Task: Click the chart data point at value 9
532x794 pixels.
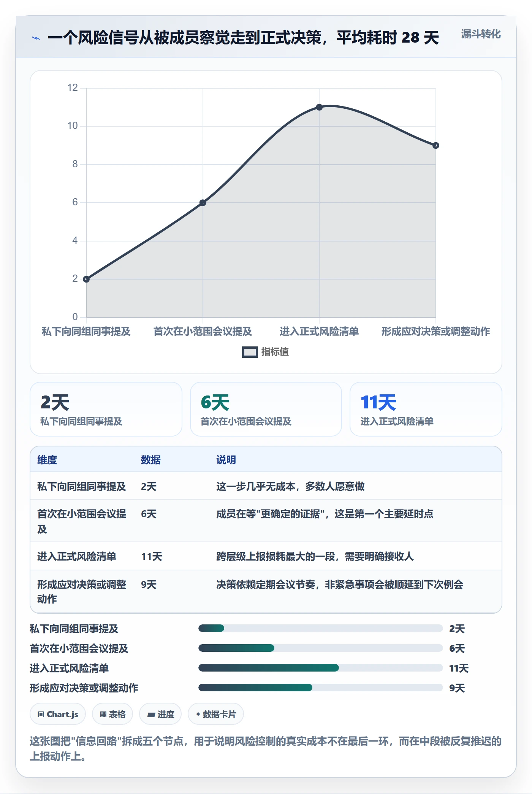Action: coord(436,145)
